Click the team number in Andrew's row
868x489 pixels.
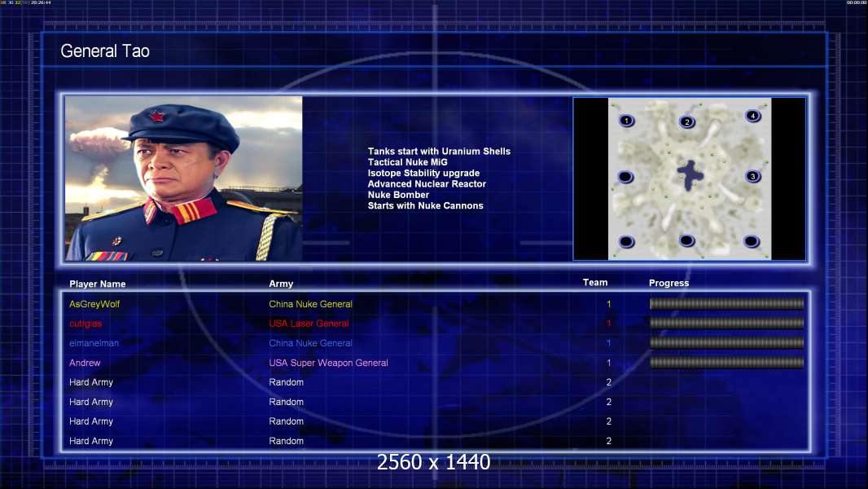tap(609, 363)
